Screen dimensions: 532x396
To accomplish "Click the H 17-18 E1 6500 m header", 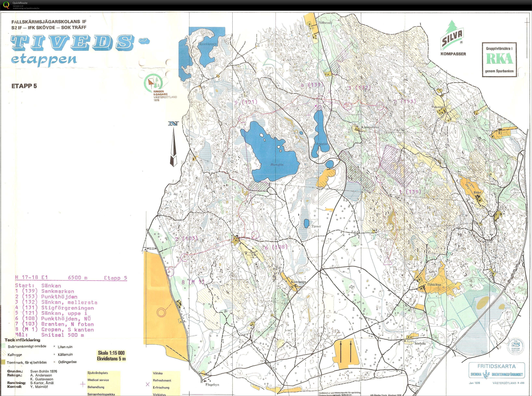I will click(71, 278).
